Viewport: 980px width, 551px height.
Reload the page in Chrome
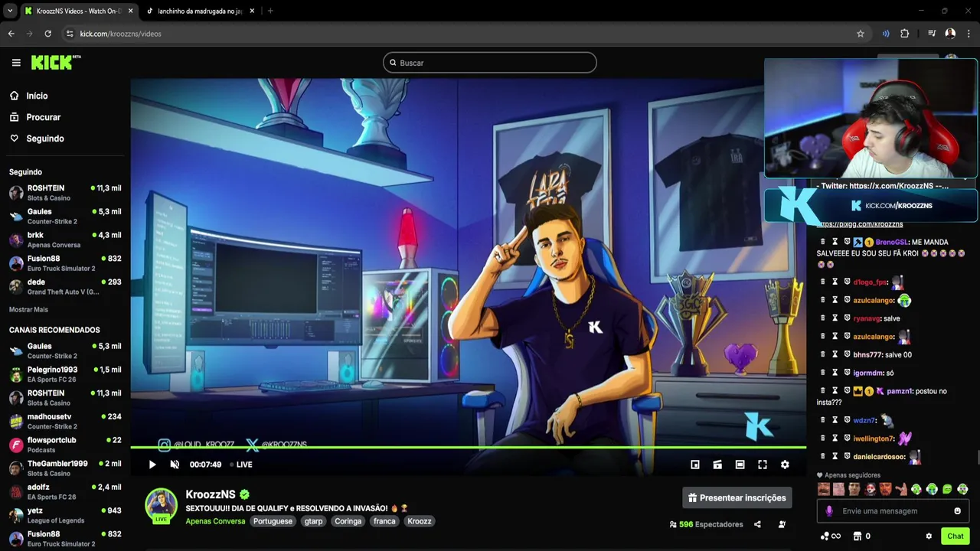coord(47,34)
